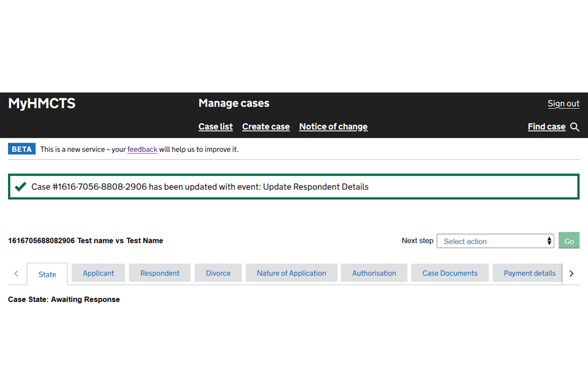Click the BETA phase tag
This screenshot has height=392, width=588.
pyautogui.click(x=22, y=149)
